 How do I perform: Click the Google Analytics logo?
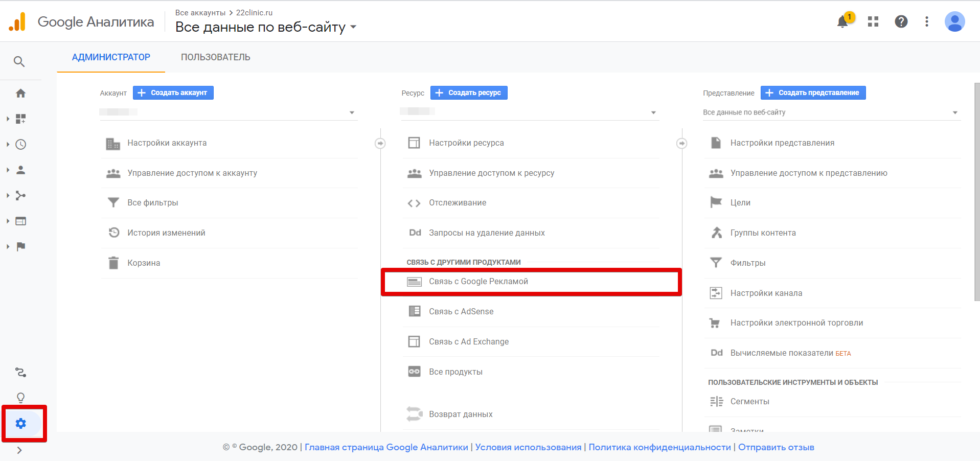pos(17,21)
